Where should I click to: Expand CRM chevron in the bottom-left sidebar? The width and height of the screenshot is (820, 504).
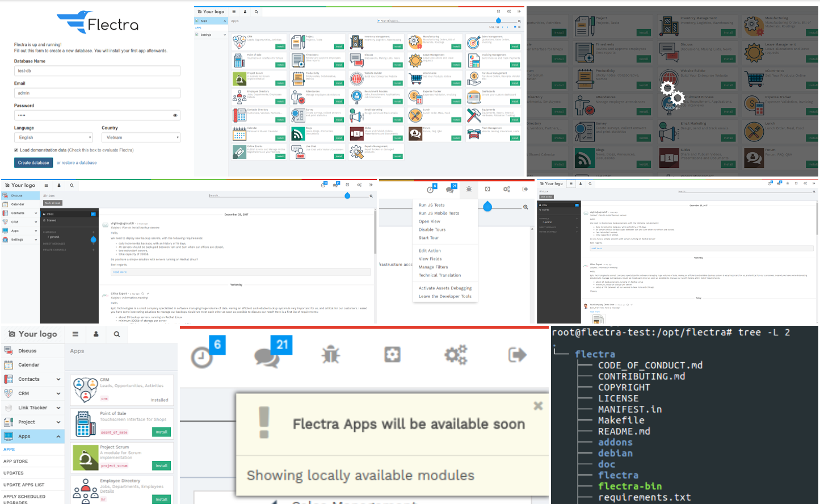[x=58, y=393]
